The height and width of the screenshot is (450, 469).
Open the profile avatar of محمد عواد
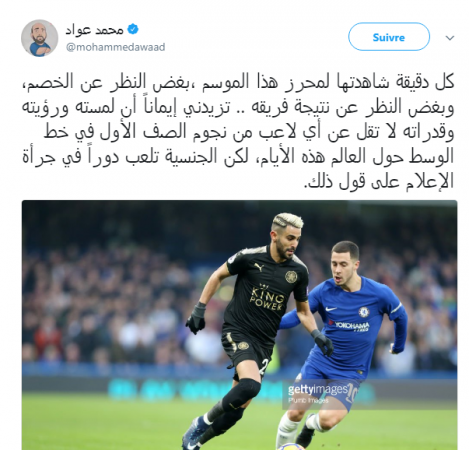tap(40, 38)
